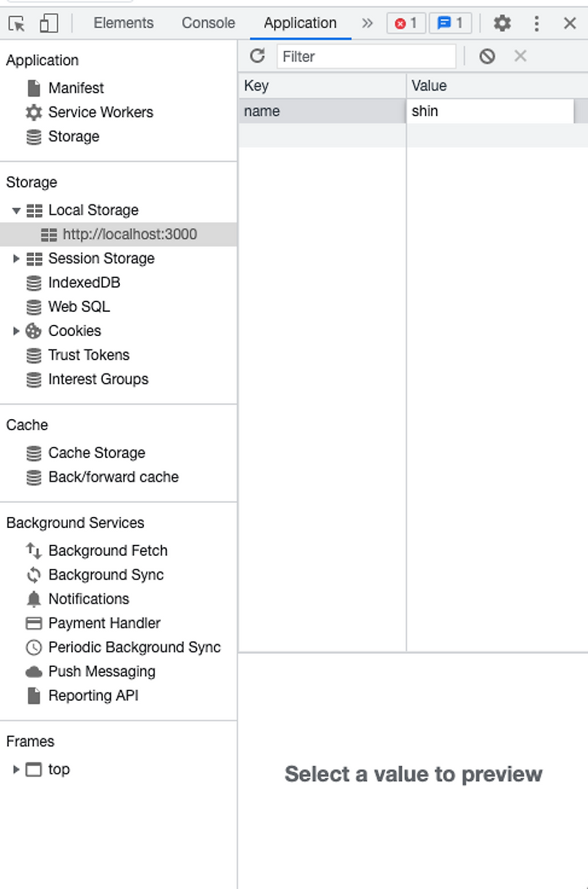Open DevTools settings

pyautogui.click(x=502, y=23)
